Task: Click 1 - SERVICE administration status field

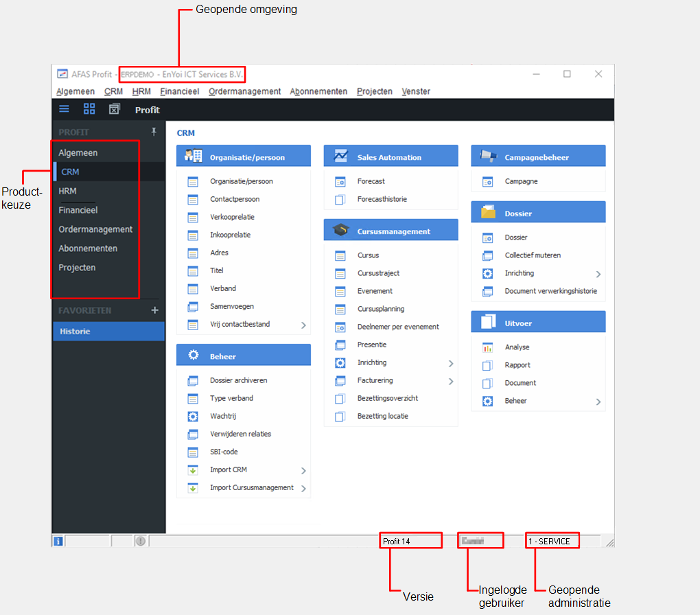Action: tap(552, 541)
